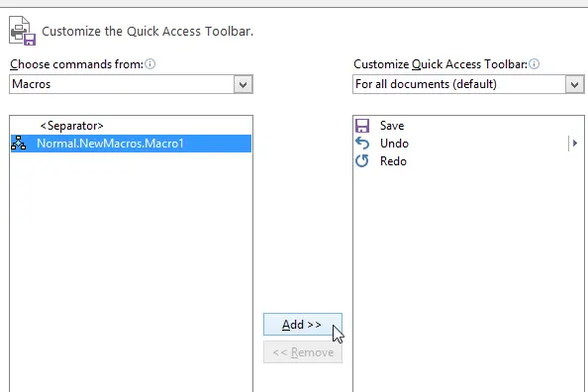Viewport: 588px width, 392px height.
Task: Click the macro flowchart icon beside Normal.NewMacros.Macro1
Action: 19,144
